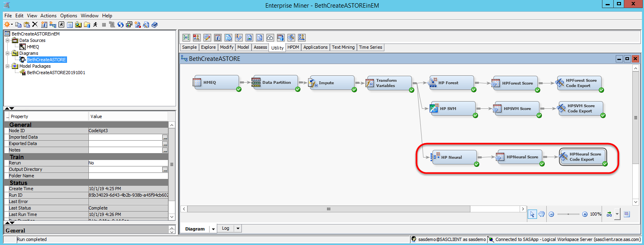The height and width of the screenshot is (245, 644).
Task: Click the Data Partition node
Action: tap(276, 83)
